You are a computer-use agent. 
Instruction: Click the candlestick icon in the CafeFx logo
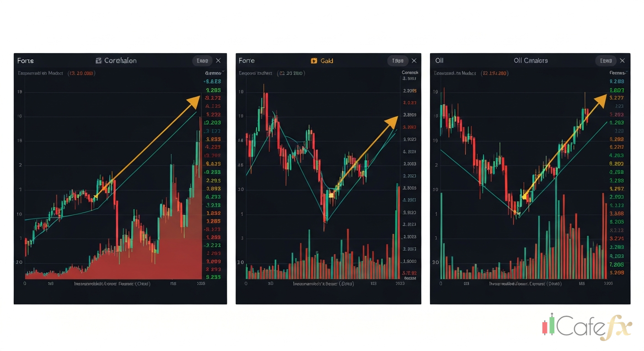pyautogui.click(x=548, y=324)
